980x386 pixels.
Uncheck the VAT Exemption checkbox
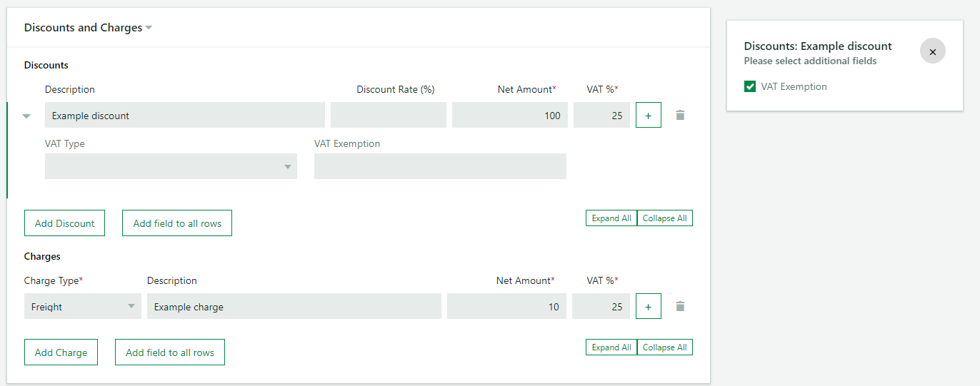(x=750, y=86)
